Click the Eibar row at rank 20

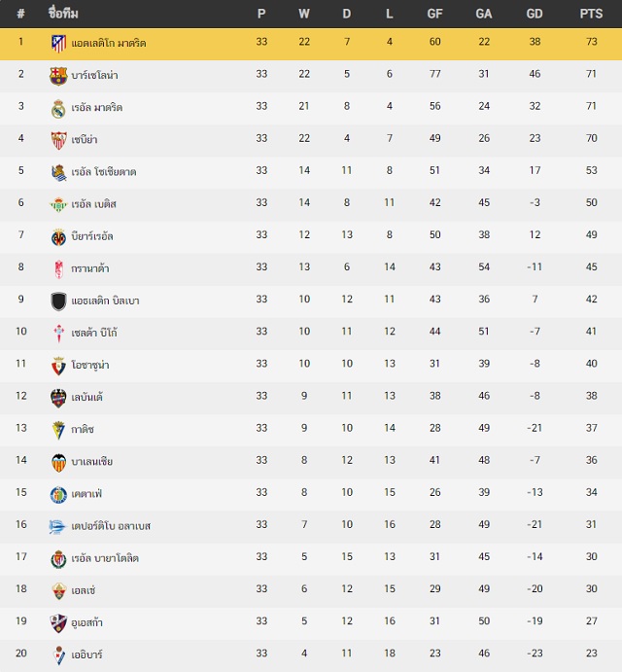pos(311,654)
